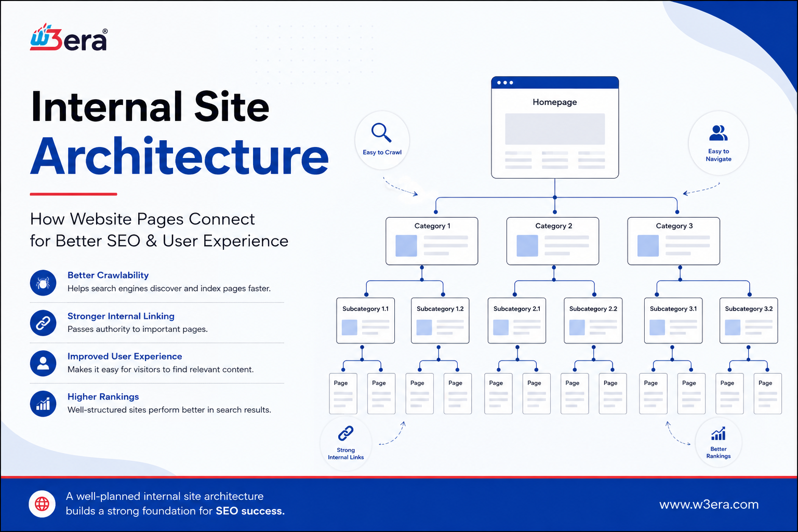Click 'Helps search engines discover and index pages faster.'
798x532 pixels.
tap(169, 288)
